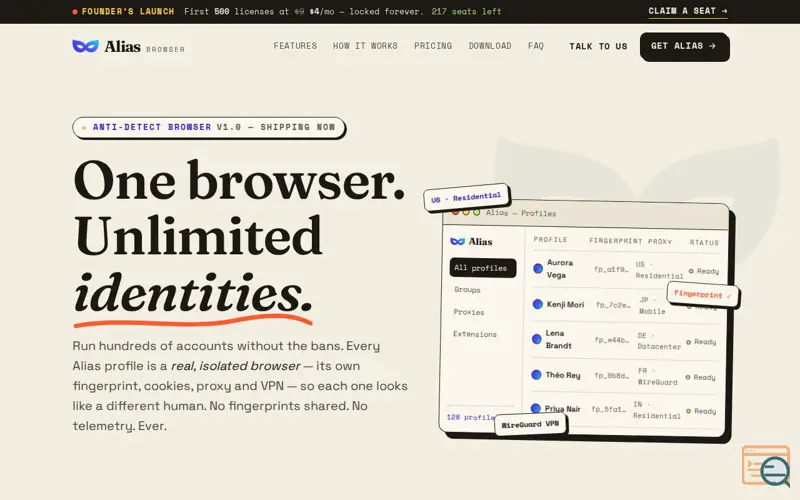Screen dimensions: 800x500
Task: Click Priya Nair's blue avatar dot
Action: click(535, 408)
